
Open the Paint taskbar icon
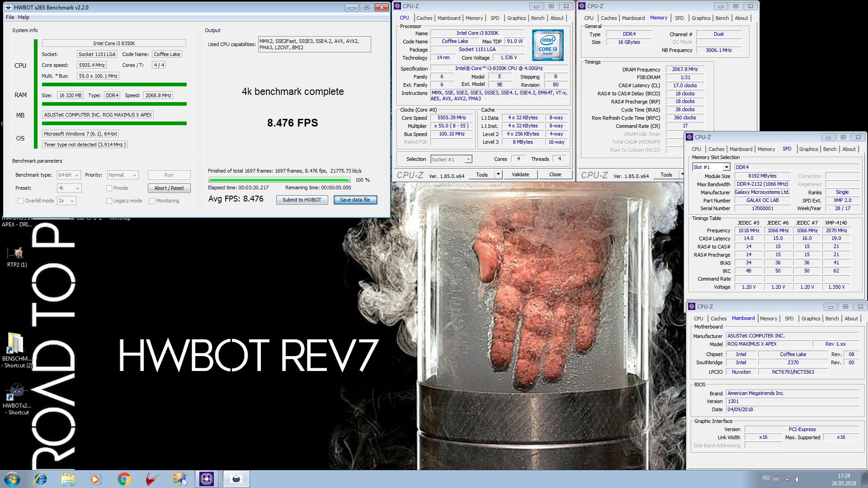pos(179,479)
